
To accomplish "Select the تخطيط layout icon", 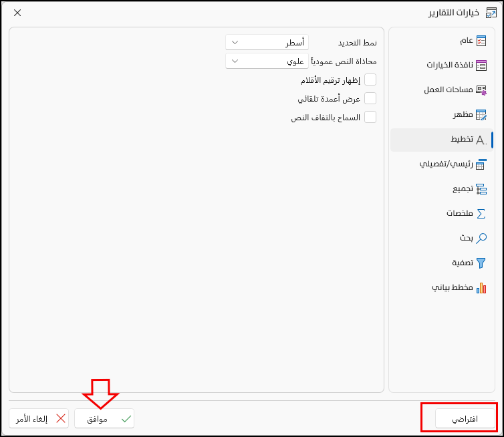I will point(481,140).
